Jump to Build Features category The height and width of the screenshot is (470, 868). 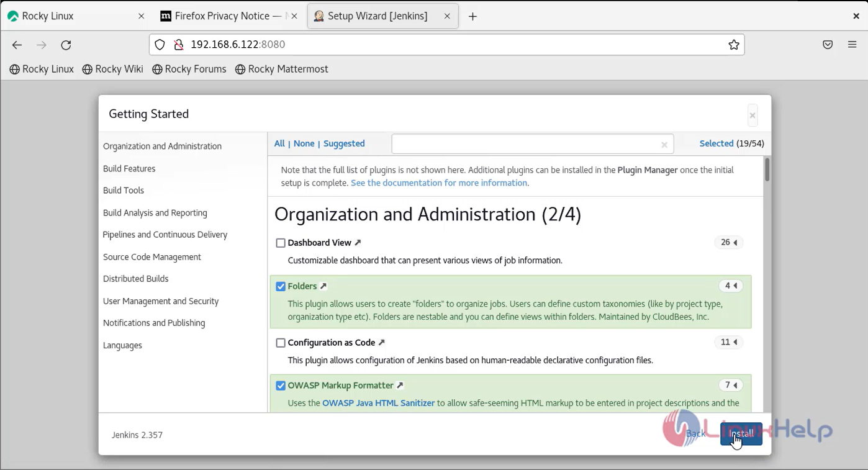click(x=129, y=169)
